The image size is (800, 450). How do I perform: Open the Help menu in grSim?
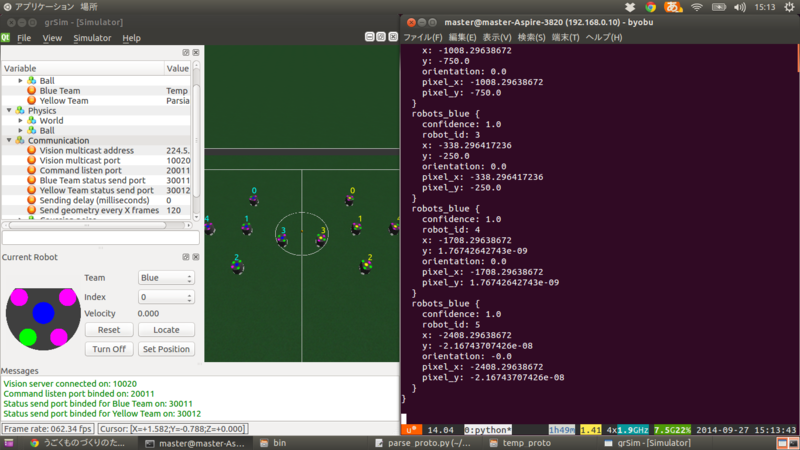pyautogui.click(x=131, y=38)
